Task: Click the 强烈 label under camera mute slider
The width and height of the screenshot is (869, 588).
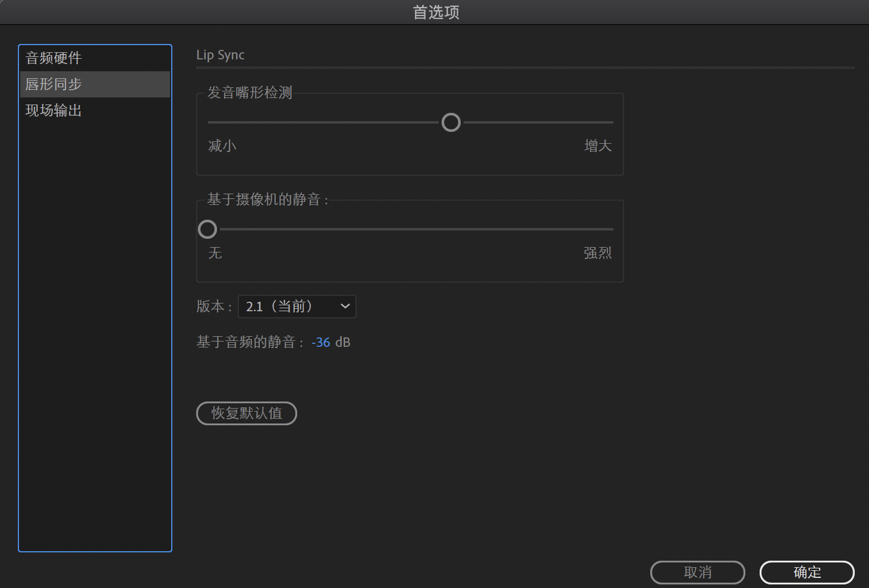Action: coord(597,254)
